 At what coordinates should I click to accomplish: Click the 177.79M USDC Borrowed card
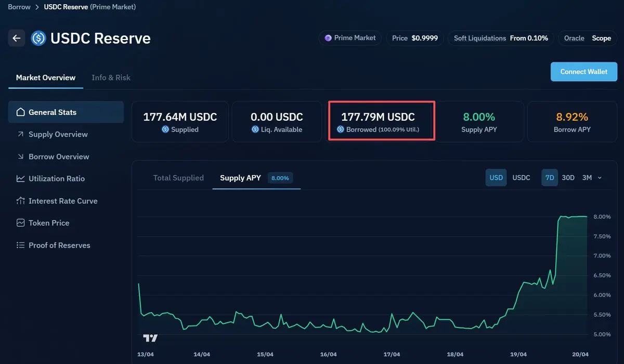tap(381, 122)
